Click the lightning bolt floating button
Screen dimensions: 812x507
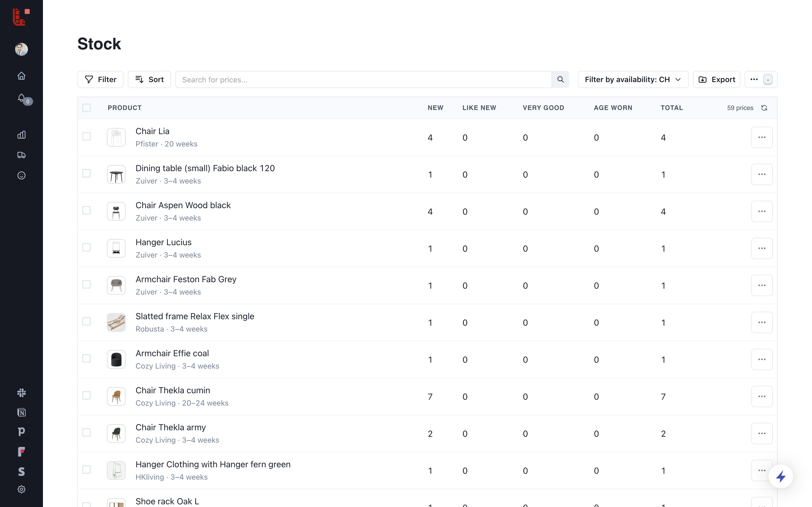(x=781, y=476)
